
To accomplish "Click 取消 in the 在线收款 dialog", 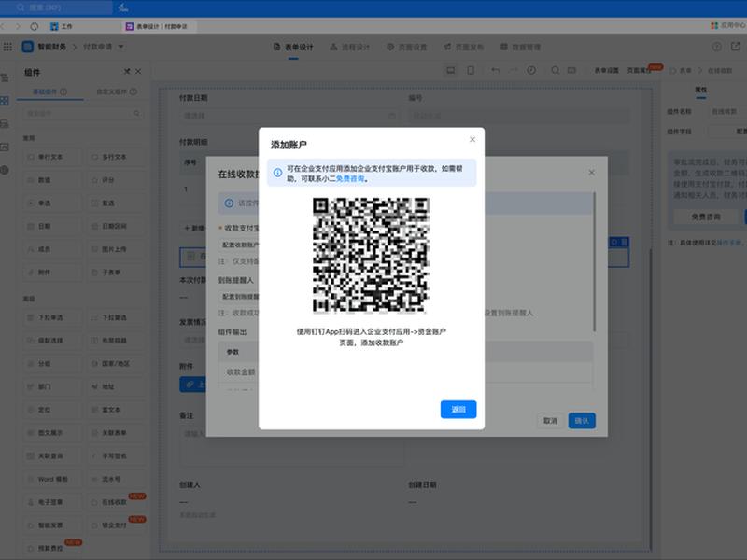I will (x=550, y=421).
